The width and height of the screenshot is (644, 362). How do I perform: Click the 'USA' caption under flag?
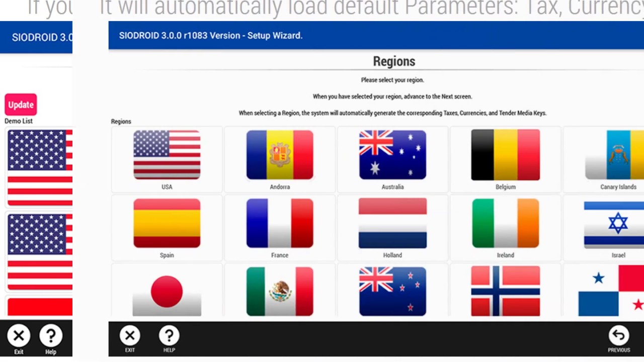[167, 187]
